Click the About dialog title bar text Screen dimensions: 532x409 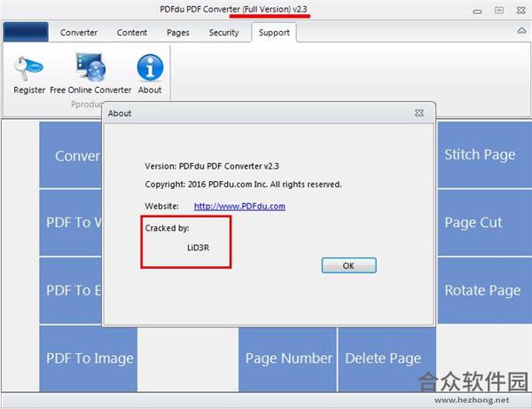coord(120,114)
